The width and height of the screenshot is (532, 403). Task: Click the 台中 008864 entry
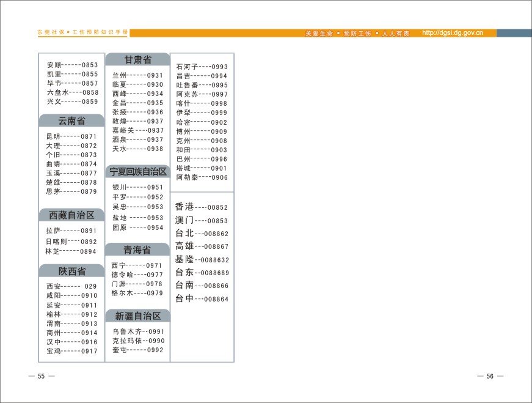click(202, 298)
